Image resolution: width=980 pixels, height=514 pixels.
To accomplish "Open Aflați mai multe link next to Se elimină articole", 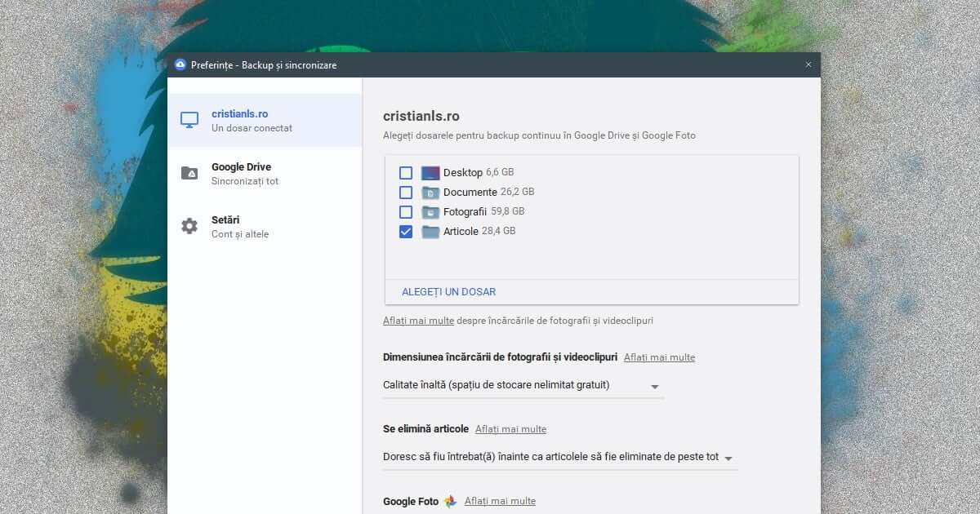I will [510, 429].
